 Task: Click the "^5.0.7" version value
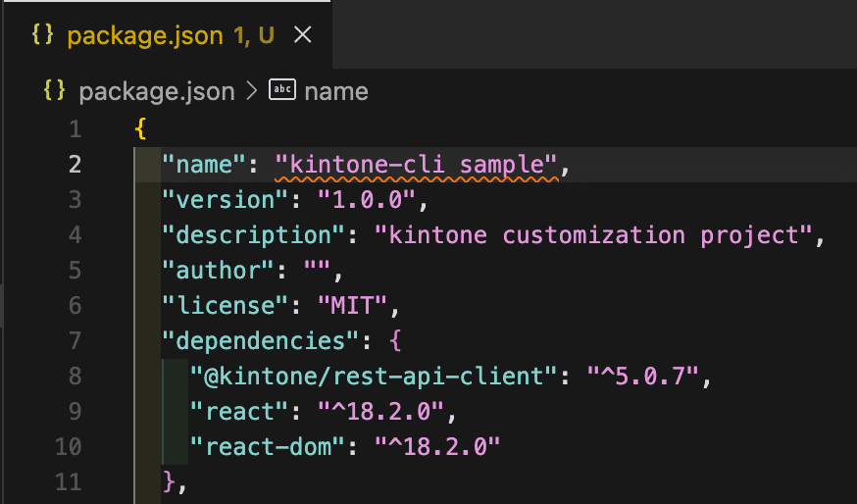(643, 377)
